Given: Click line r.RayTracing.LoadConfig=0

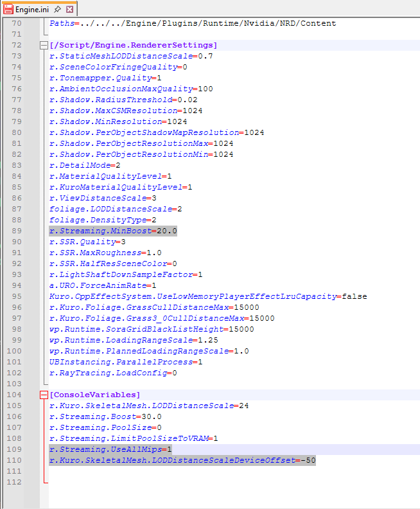Looking at the screenshot, I should click(x=113, y=373).
